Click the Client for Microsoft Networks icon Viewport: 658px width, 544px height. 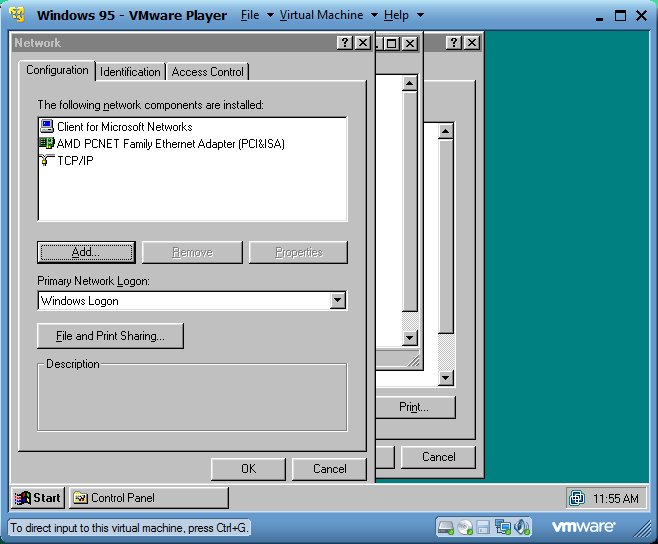coord(47,126)
